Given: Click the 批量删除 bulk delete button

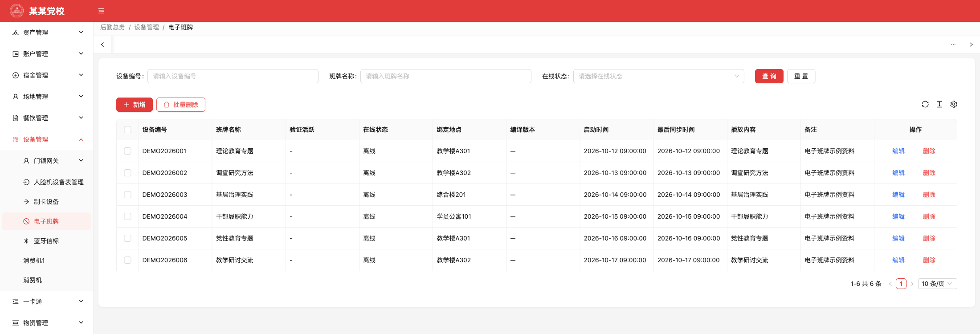Looking at the screenshot, I should coord(180,105).
